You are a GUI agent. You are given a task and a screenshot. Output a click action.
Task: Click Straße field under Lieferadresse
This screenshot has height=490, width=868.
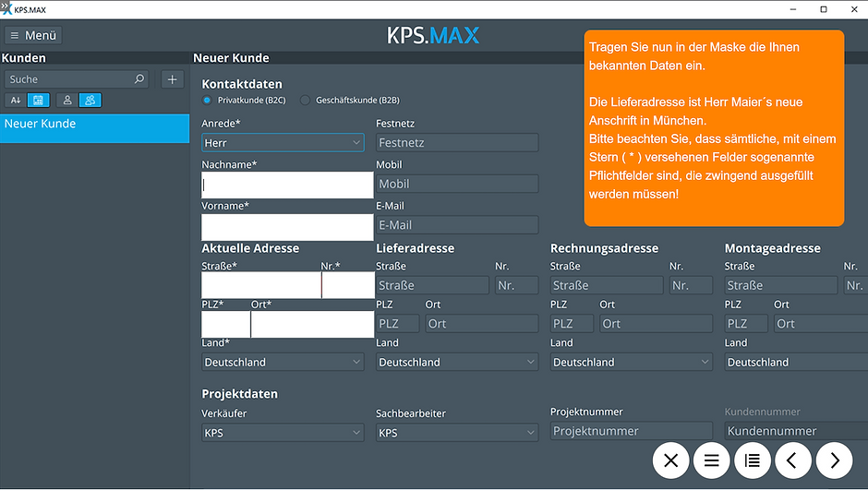[432, 285]
